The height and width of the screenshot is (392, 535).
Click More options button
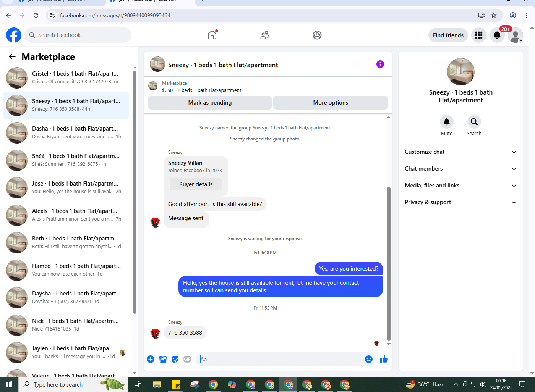[x=331, y=103]
